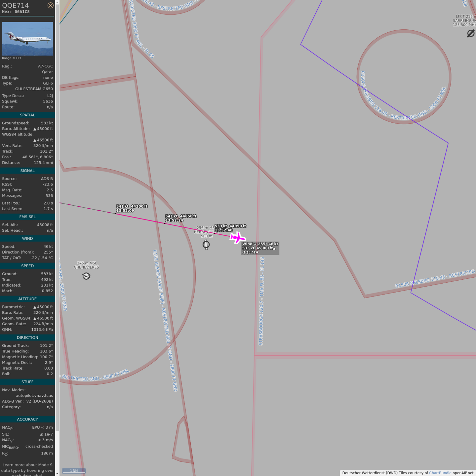The height and width of the screenshot is (476, 476).
Task: Click the QQE714 wind and speed map label
Action: click(x=260, y=248)
